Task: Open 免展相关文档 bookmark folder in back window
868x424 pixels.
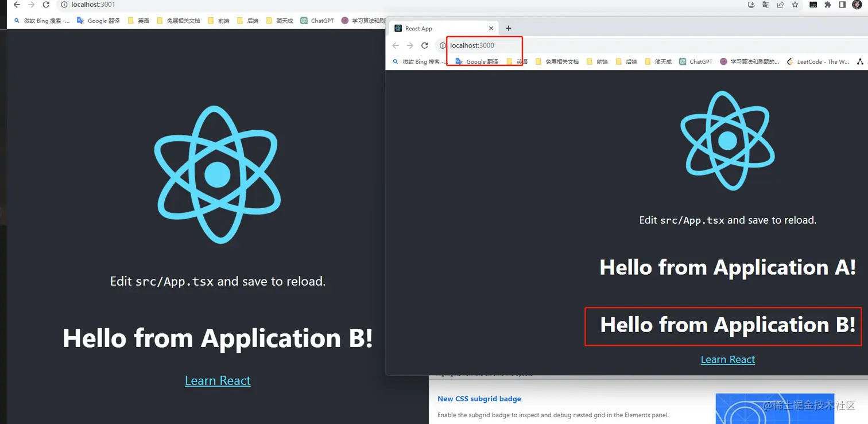Action: tap(179, 21)
